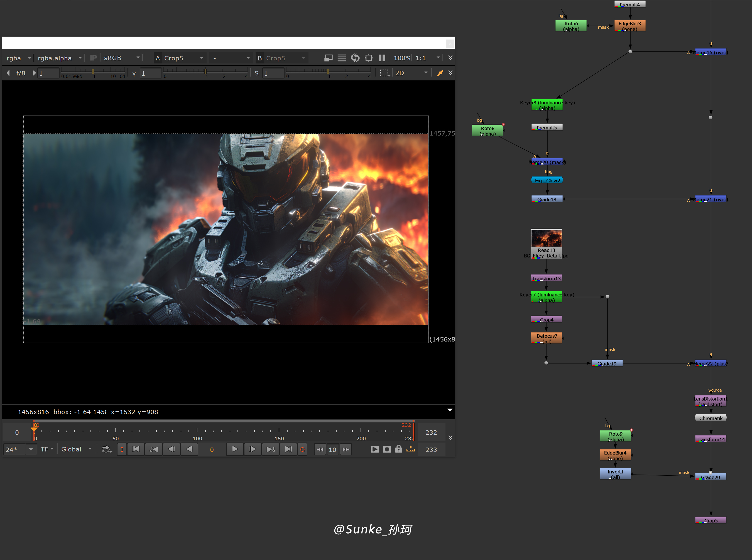
Task: Open the rgba channel layer dropdown
Action: pos(19,58)
